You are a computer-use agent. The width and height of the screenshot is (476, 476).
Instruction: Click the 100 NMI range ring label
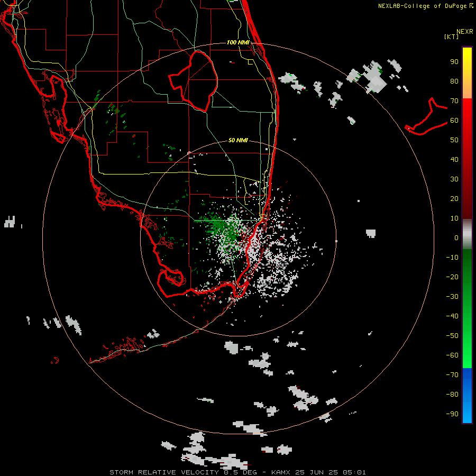click(238, 42)
